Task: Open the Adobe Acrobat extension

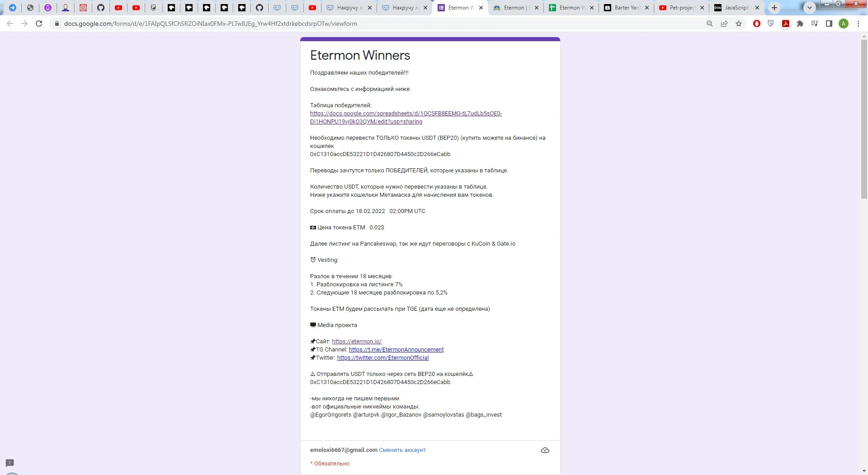Action: tap(786, 24)
